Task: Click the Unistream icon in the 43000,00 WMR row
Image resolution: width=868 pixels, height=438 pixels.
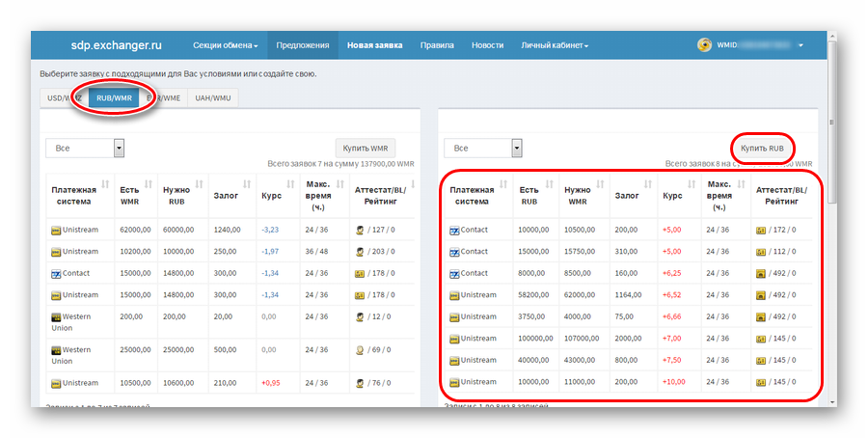Action: click(454, 361)
